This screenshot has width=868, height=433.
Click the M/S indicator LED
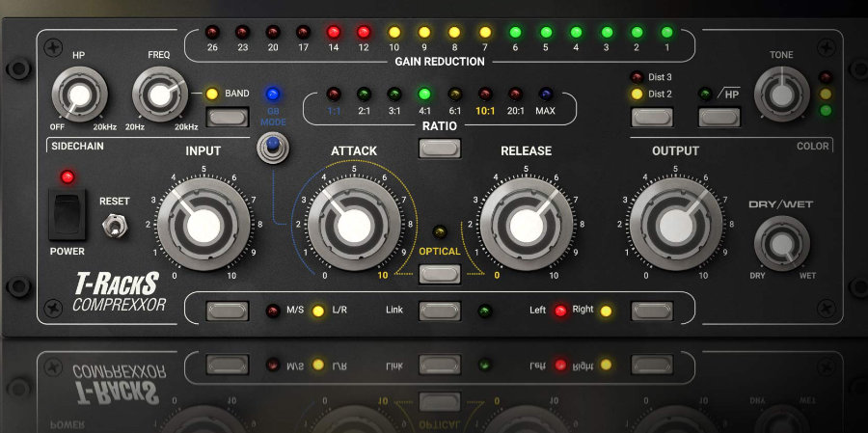[x=273, y=311]
